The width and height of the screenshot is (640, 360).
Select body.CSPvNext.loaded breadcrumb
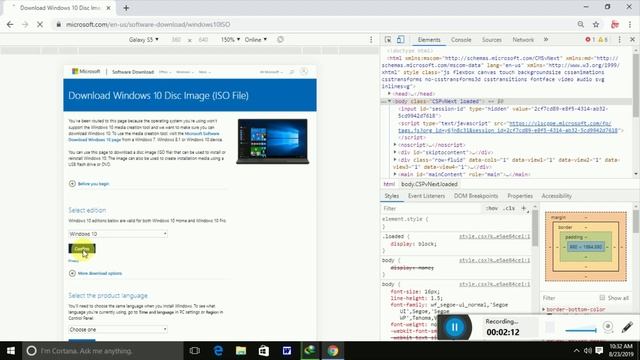click(429, 184)
